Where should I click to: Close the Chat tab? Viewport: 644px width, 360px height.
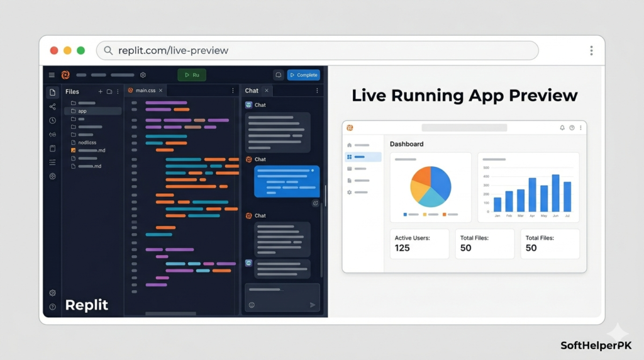click(x=267, y=91)
